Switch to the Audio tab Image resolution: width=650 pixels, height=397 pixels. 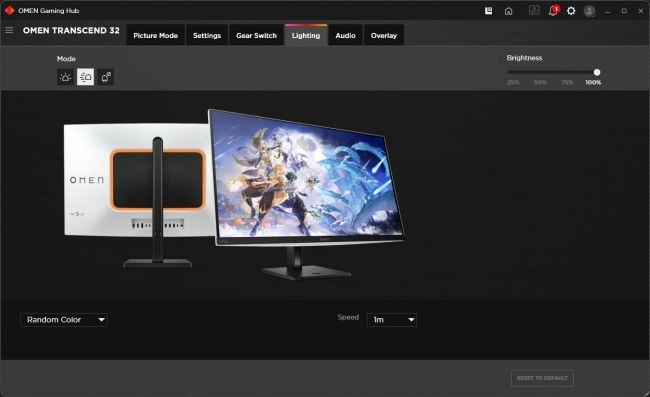pos(345,35)
